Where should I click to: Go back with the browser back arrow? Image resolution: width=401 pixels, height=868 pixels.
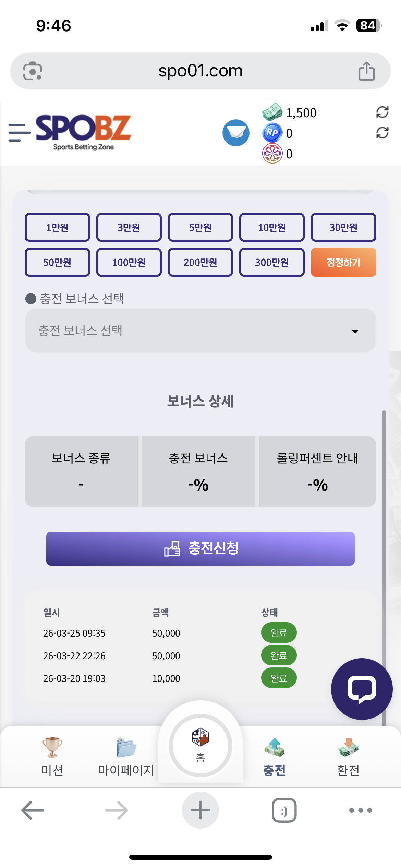coord(33,810)
